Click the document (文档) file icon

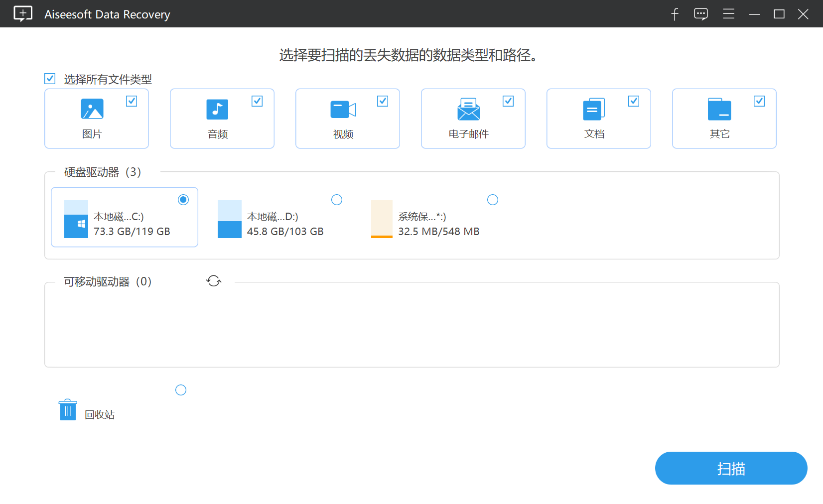point(594,109)
